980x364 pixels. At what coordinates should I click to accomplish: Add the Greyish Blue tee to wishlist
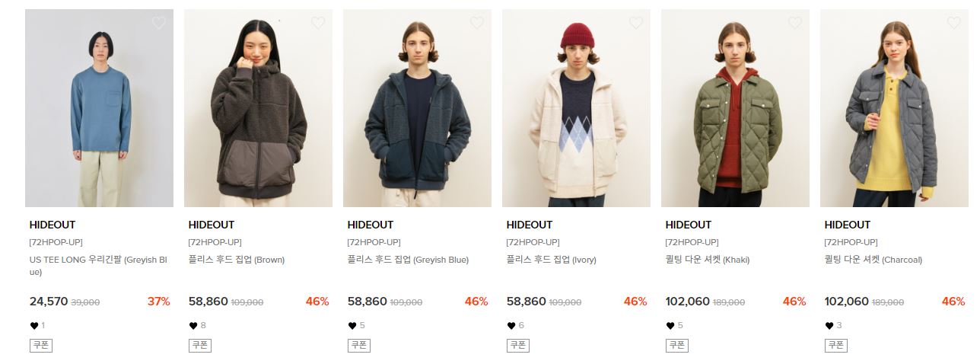click(159, 23)
